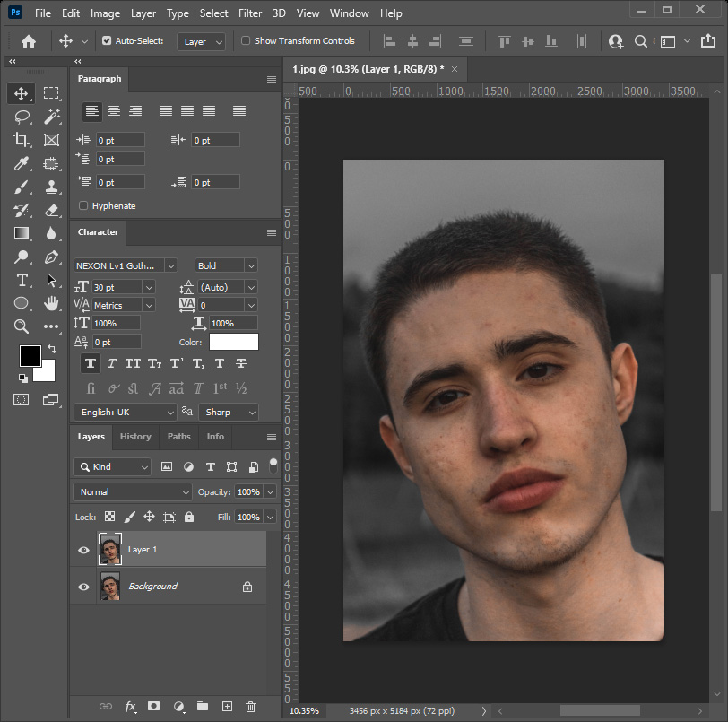
Task: Select the Zoom tool in toolbar
Action: [x=22, y=326]
